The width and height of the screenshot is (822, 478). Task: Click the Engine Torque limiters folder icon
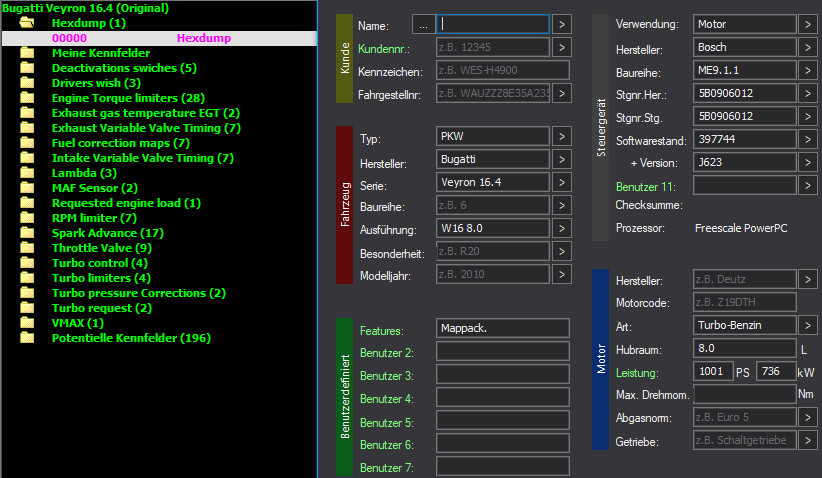click(x=27, y=98)
